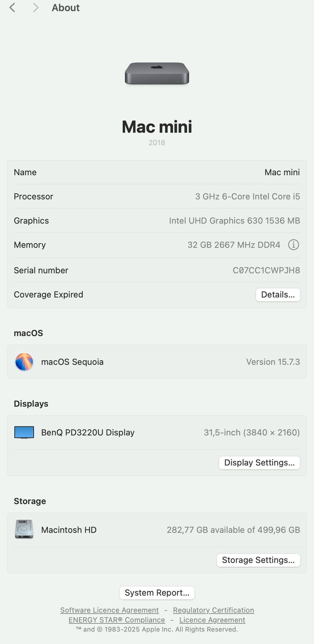The image size is (314, 644).
Task: Click the computer Name field value
Action: [282, 172]
